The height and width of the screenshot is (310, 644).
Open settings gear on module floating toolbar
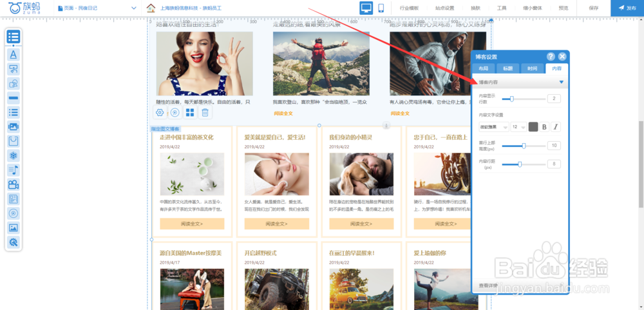tap(160, 112)
